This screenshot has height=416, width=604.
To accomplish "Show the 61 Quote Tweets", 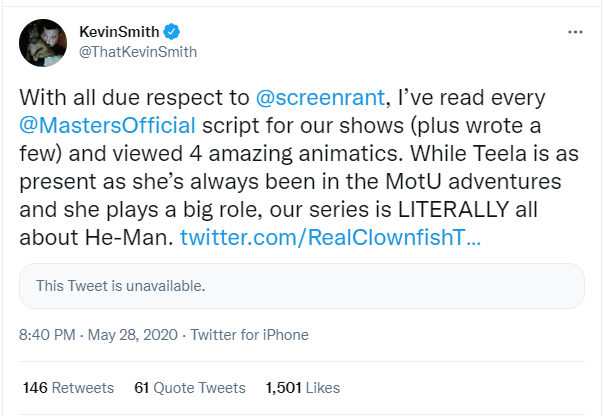I will coord(189,388).
